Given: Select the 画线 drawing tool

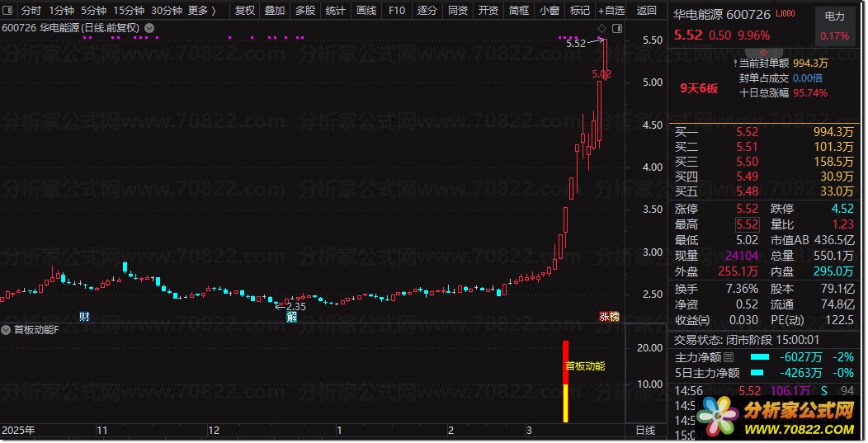Looking at the screenshot, I should (366, 11).
